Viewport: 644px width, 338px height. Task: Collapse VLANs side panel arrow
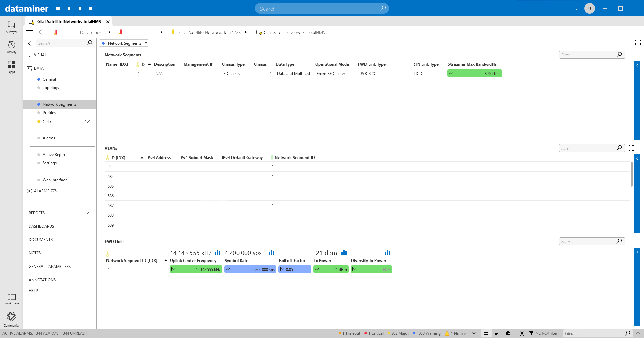click(637, 159)
